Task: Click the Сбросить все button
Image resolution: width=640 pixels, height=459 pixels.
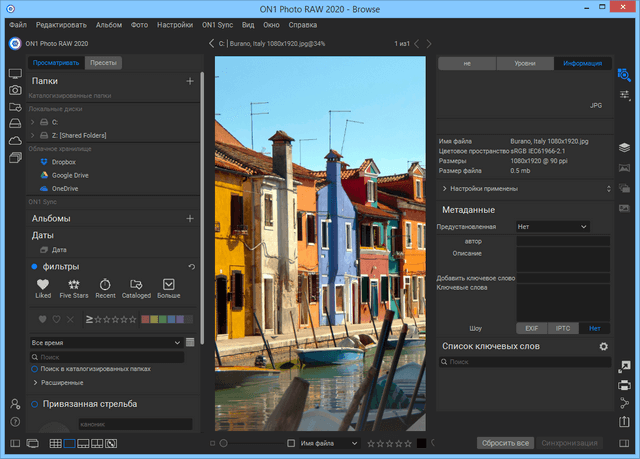Action: pos(503,442)
